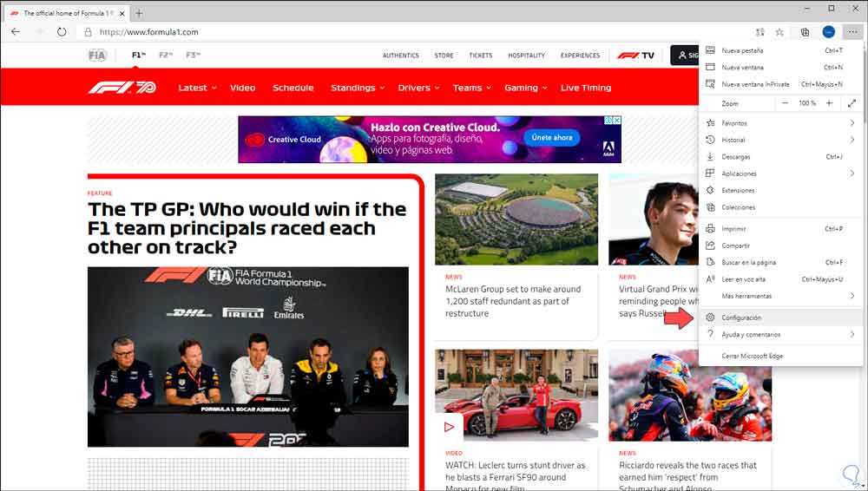Expand the Gaming dropdown
The image size is (868, 491).
pos(526,88)
